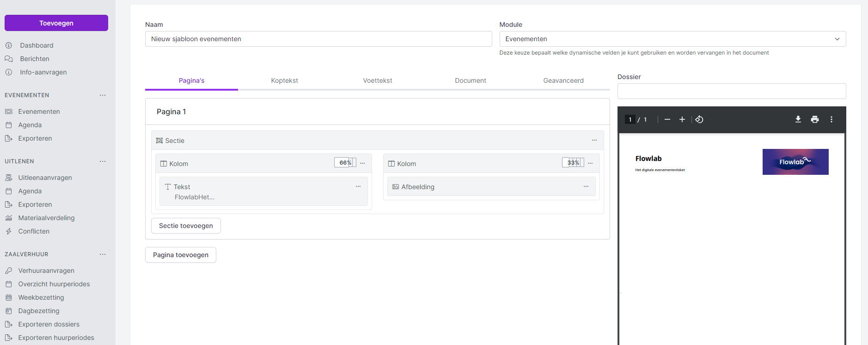Zoom out of the PDF preview

(667, 119)
